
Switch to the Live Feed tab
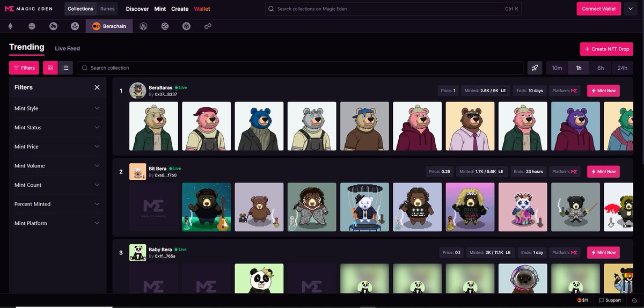(x=67, y=48)
